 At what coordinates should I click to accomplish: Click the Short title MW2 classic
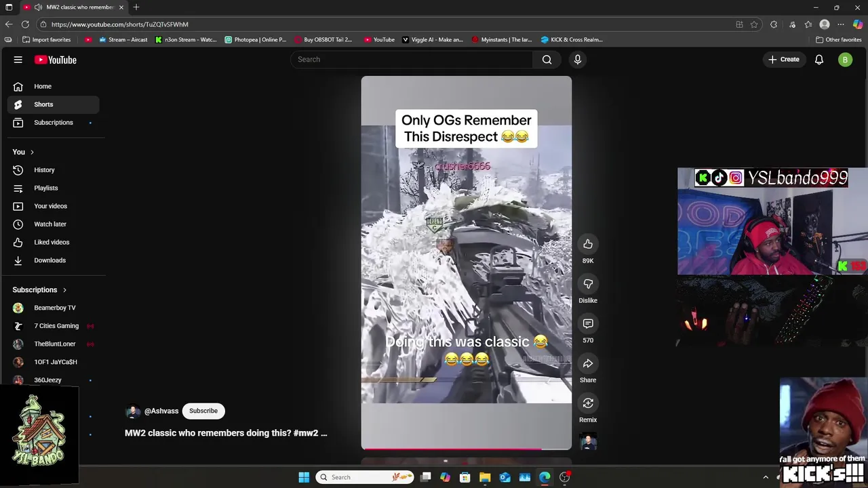[226, 433]
